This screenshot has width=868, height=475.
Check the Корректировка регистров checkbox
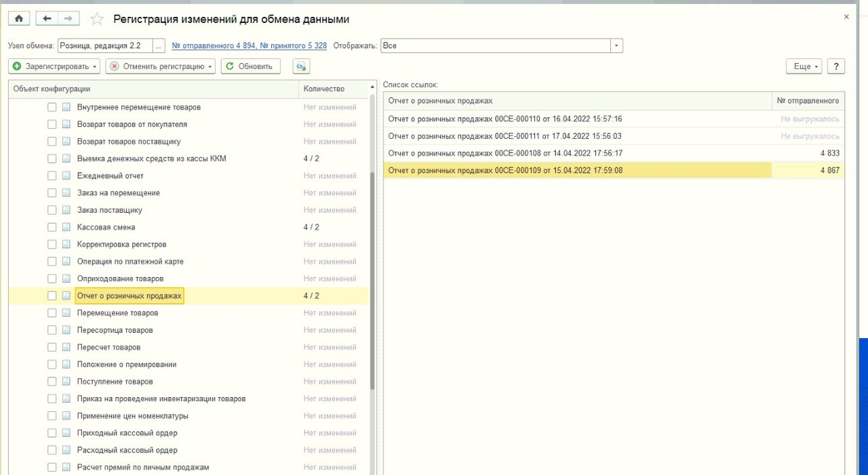point(52,245)
